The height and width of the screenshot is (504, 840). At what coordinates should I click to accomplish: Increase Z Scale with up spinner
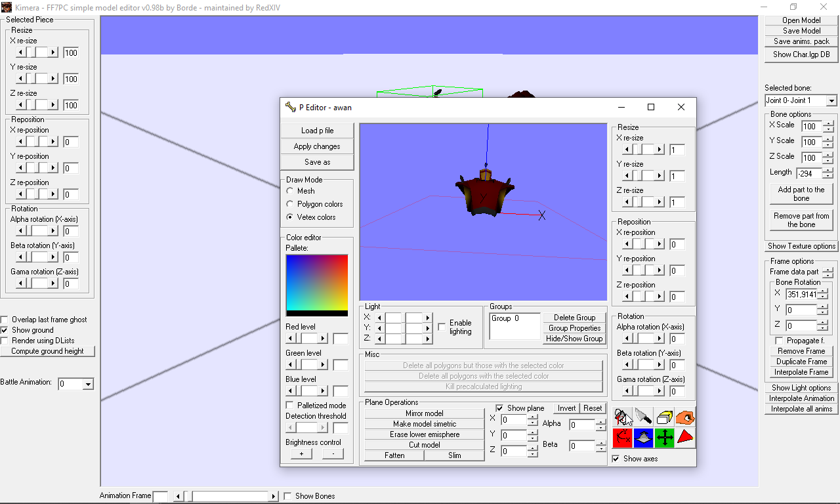pos(829,155)
